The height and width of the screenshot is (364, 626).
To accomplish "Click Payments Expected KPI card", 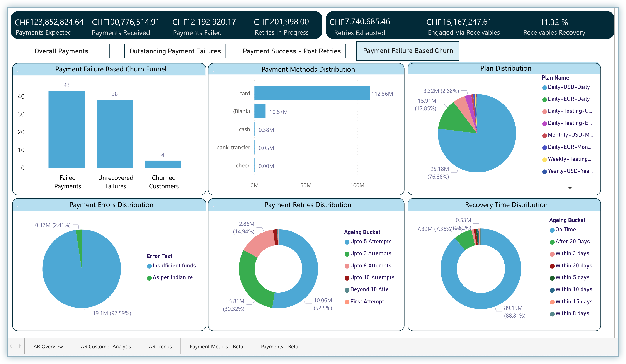I will [x=49, y=26].
